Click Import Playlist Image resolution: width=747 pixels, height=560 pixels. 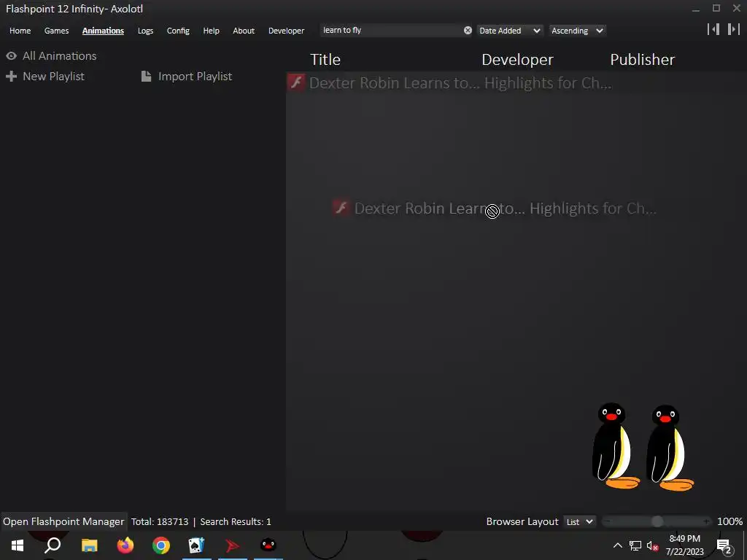195,76
